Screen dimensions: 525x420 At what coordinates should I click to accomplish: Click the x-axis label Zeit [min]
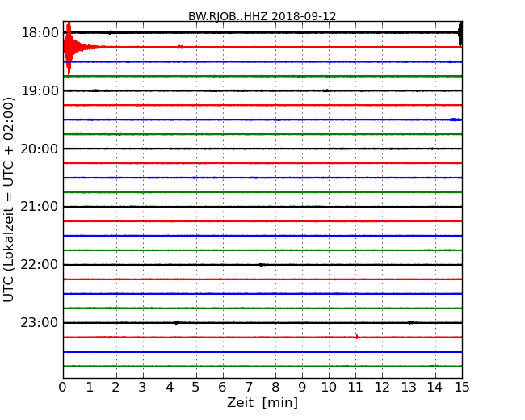click(262, 402)
